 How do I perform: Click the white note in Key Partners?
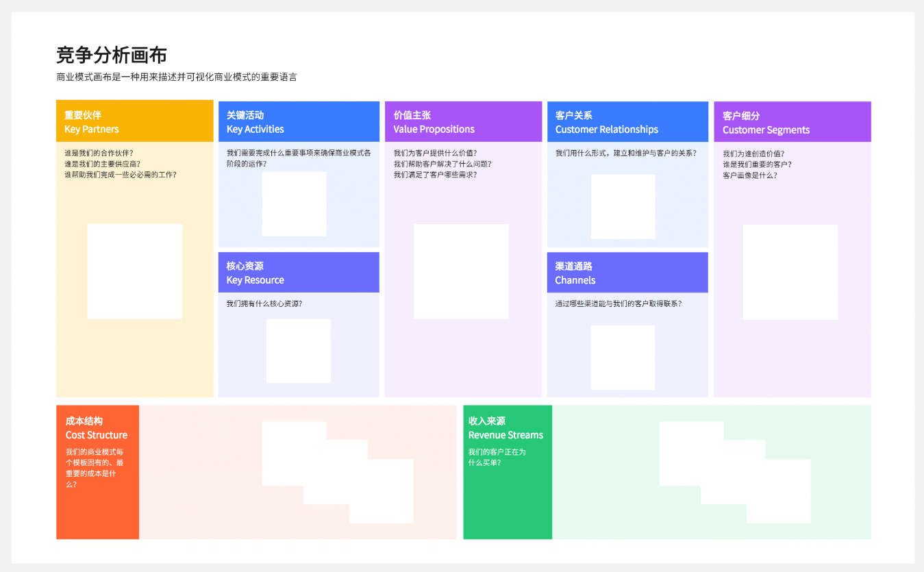click(135, 271)
